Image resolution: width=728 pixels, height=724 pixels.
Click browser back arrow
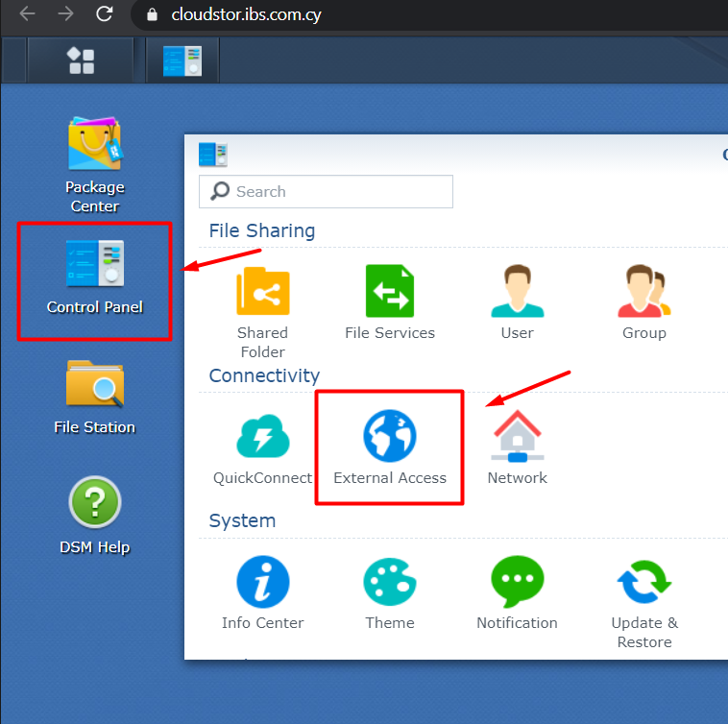pyautogui.click(x=27, y=14)
